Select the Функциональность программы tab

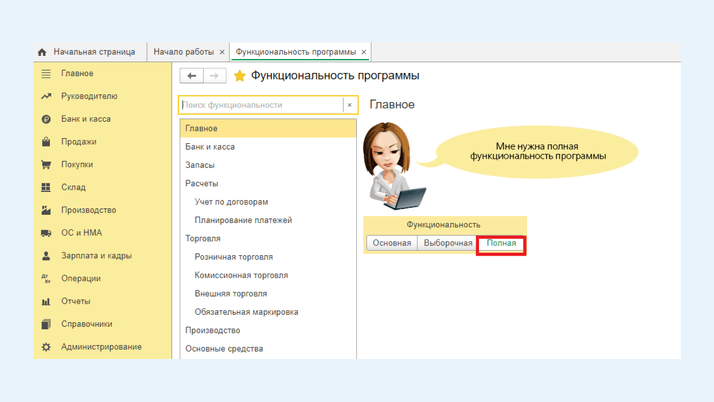tap(296, 52)
